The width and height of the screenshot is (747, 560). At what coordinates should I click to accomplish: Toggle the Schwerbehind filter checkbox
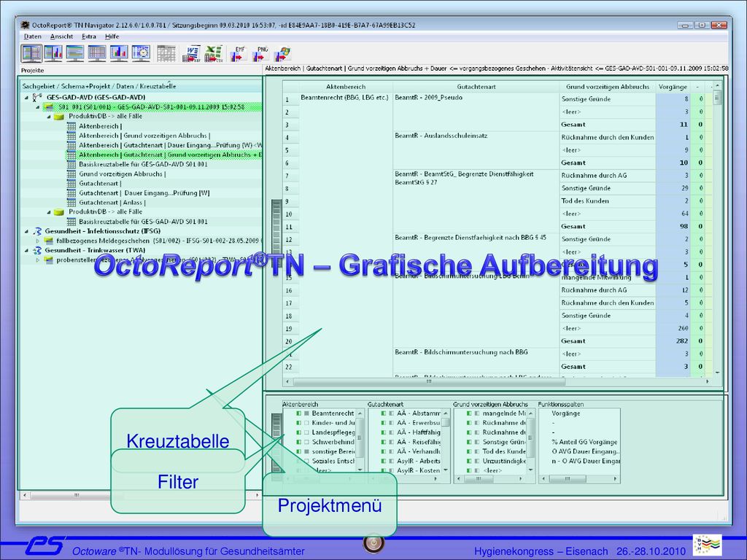pyautogui.click(x=307, y=442)
